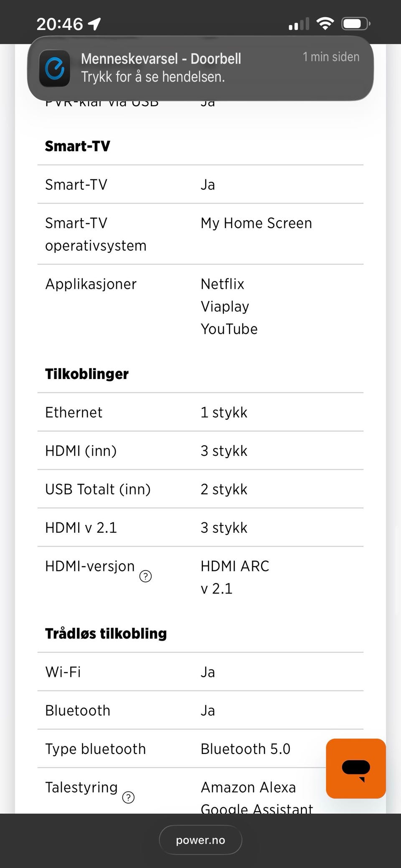Tap the Netflix entry under Applikasjoner
The height and width of the screenshot is (868, 401).
tap(223, 284)
